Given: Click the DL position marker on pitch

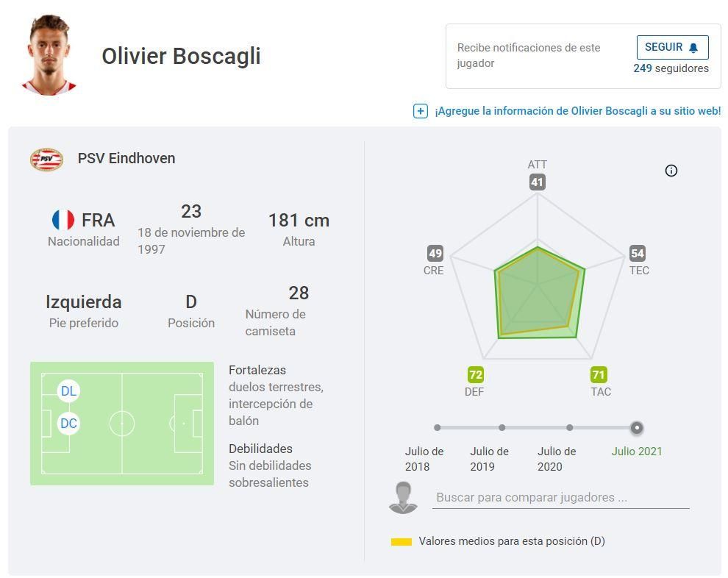Looking at the screenshot, I should click(x=68, y=391).
